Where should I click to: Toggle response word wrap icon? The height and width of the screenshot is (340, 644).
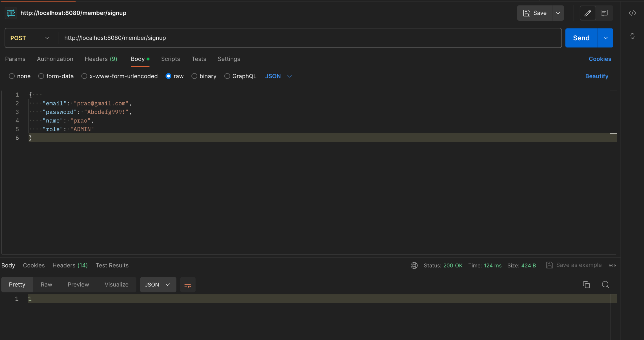[x=188, y=285]
